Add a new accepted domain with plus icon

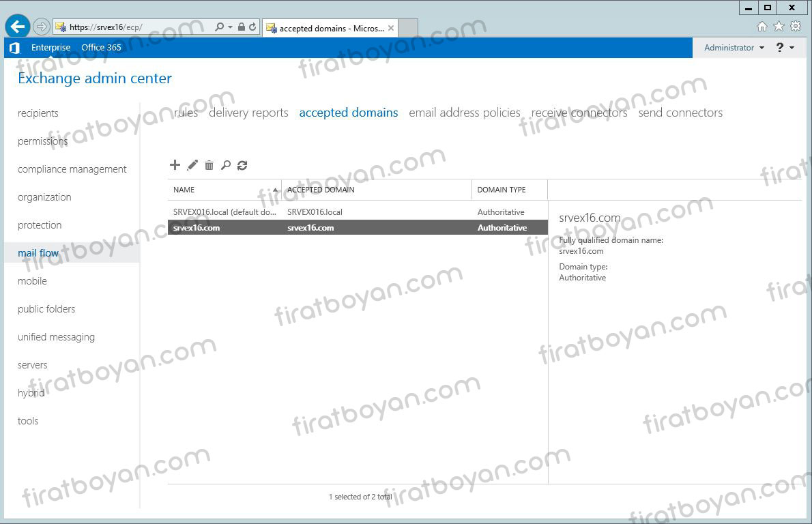[x=175, y=164]
